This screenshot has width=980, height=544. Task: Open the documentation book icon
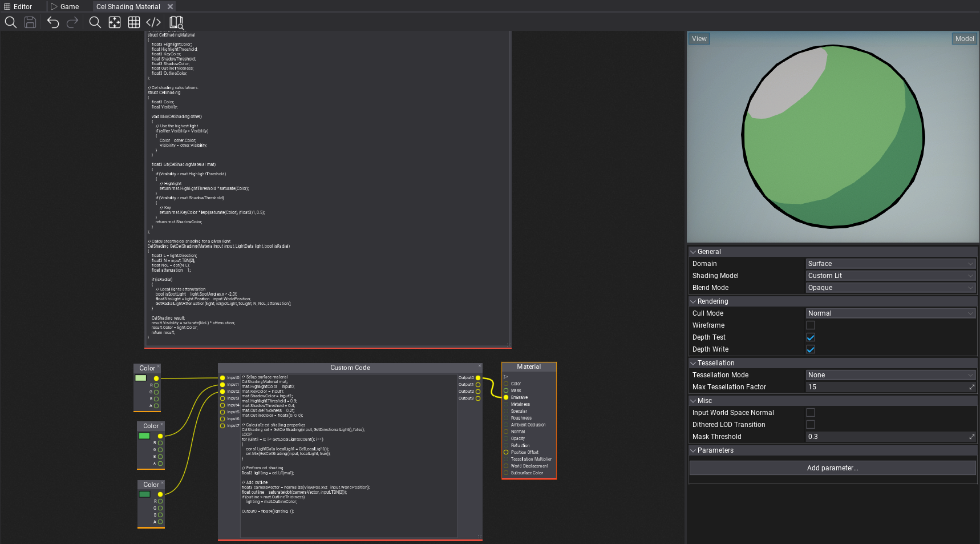click(x=176, y=22)
